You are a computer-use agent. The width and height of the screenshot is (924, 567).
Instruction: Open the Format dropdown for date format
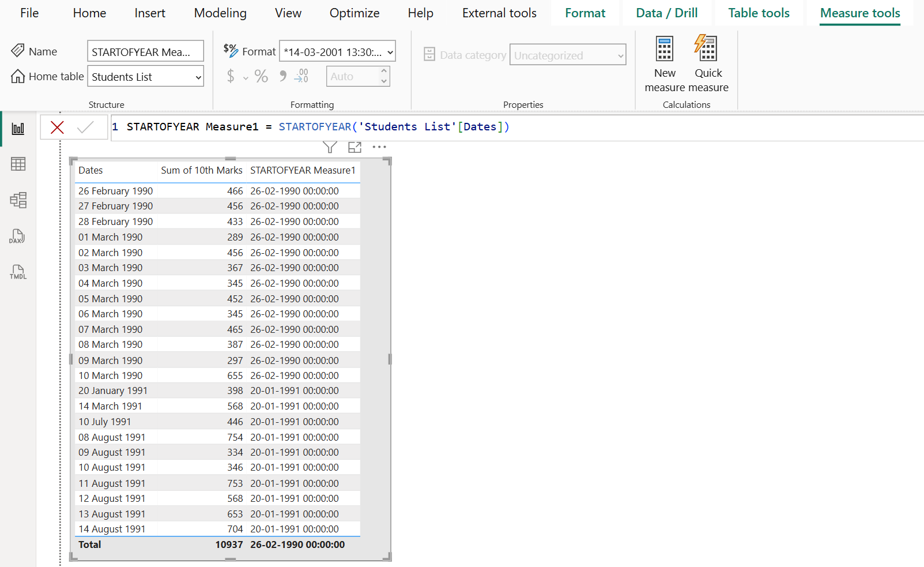coord(390,52)
